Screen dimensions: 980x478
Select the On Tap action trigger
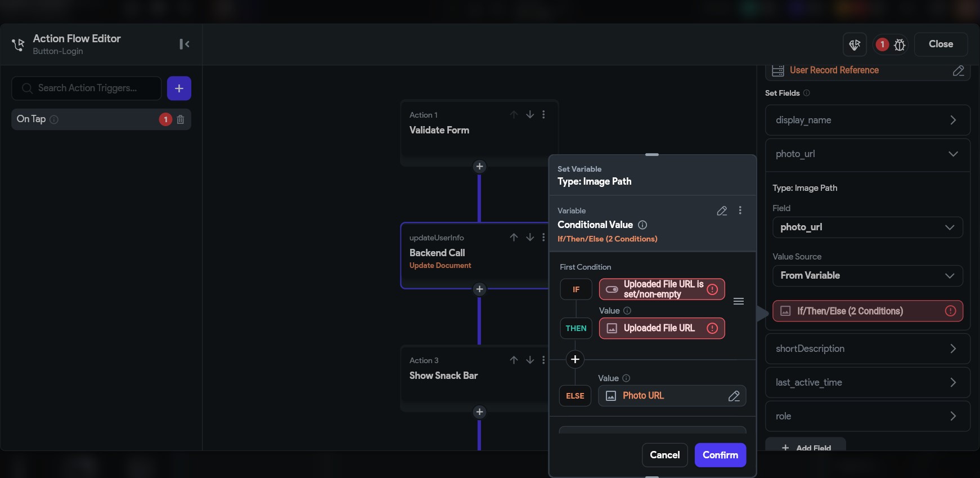tap(101, 119)
